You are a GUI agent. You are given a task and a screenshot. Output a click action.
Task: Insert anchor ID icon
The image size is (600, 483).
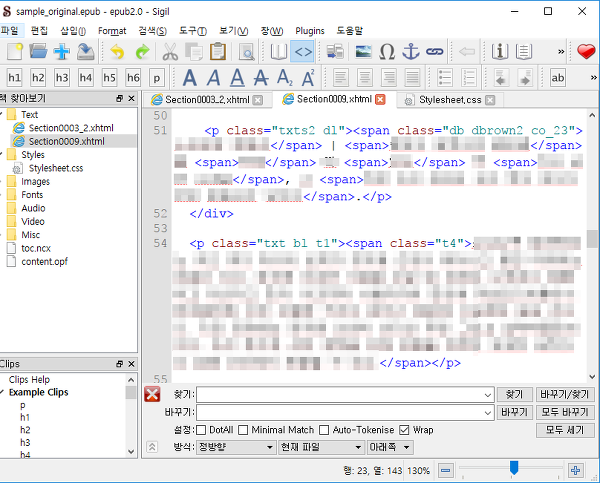[411, 52]
